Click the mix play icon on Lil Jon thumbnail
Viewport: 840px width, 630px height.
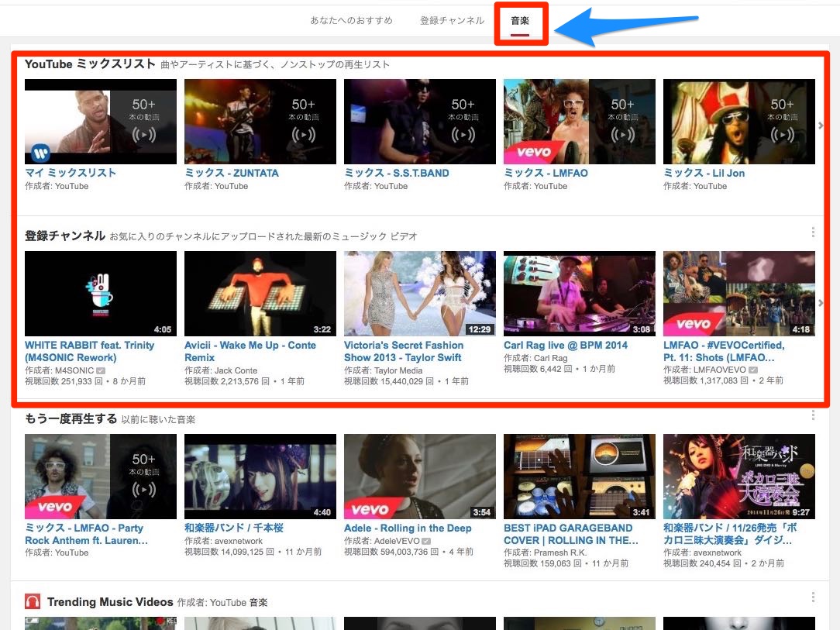[x=782, y=135]
